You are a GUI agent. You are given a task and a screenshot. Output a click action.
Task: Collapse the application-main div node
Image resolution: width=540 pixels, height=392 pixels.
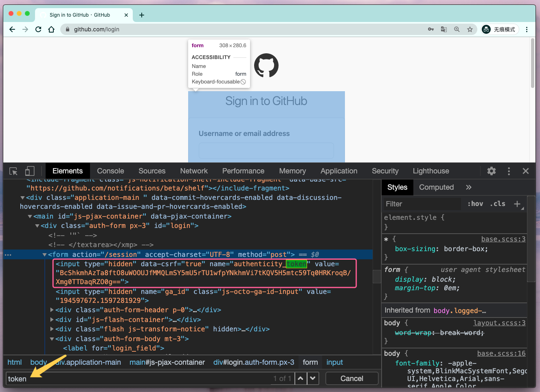(x=22, y=198)
